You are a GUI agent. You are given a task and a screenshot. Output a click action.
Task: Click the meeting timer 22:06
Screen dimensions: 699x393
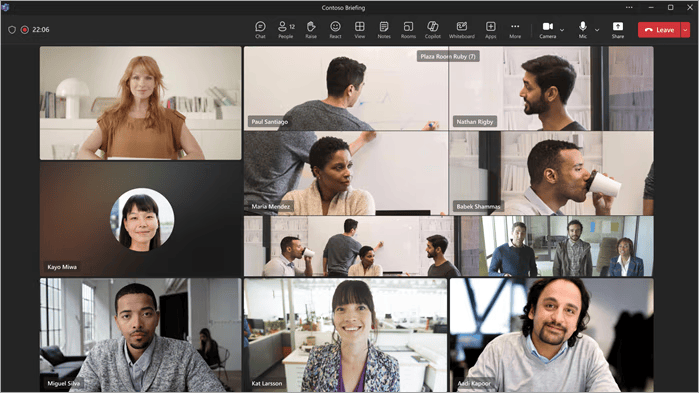41,30
